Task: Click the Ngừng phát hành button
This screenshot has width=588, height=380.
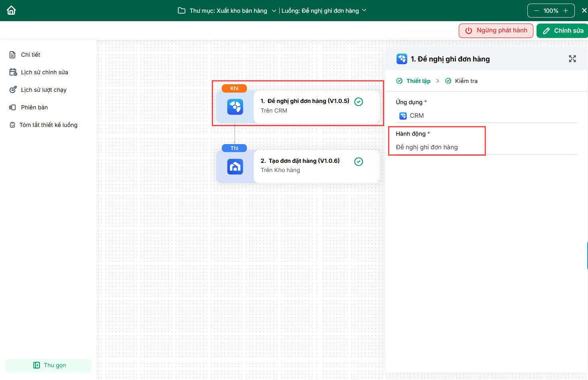Action: pyautogui.click(x=496, y=31)
